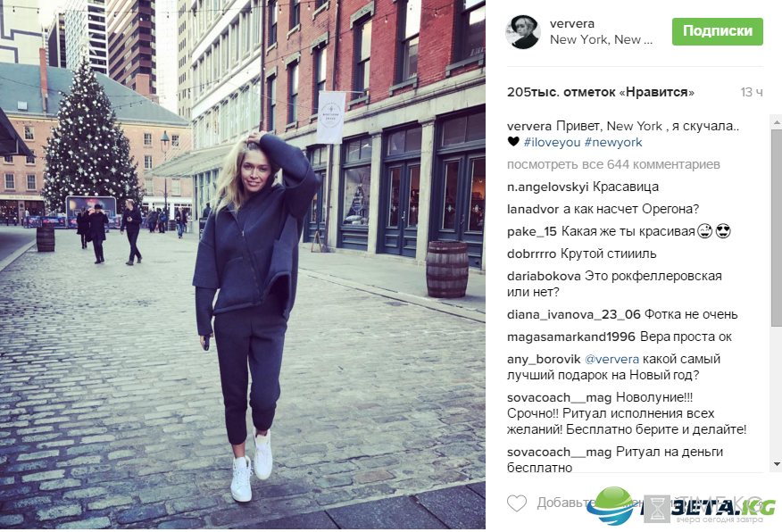The height and width of the screenshot is (532, 782).
Task: Open the ververa profile avatar
Action: pyautogui.click(x=523, y=31)
